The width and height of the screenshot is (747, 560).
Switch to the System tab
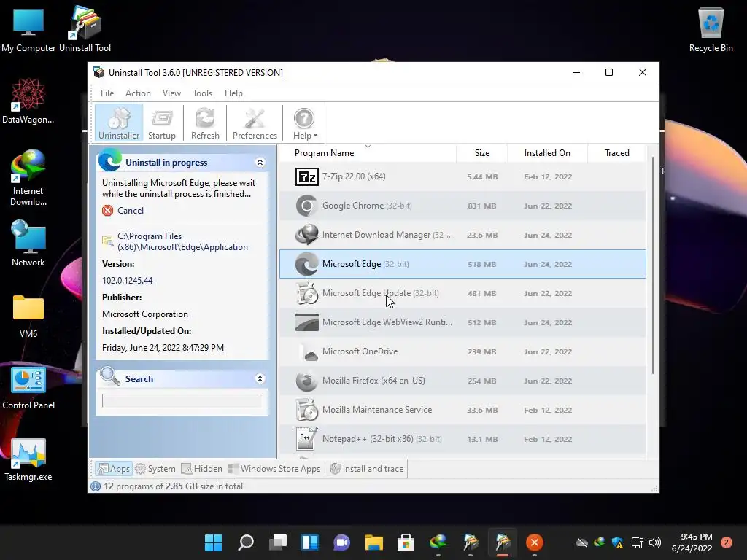155,469
